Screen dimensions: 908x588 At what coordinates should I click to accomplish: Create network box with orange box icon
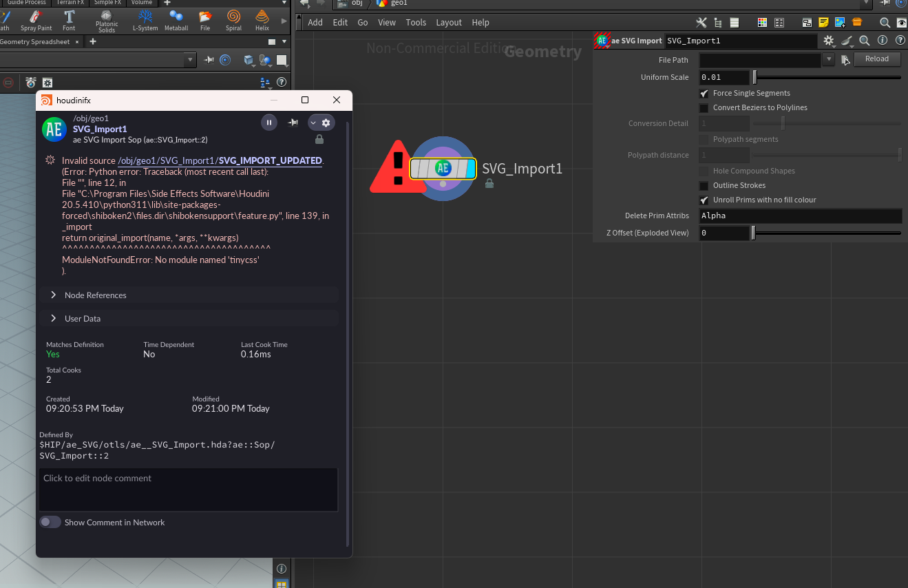856,22
